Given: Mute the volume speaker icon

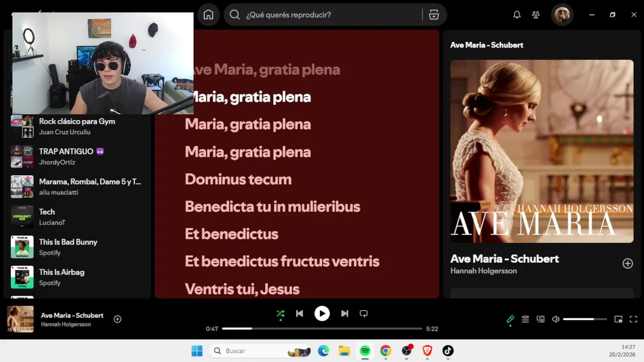Looking at the screenshot, I should click(555, 319).
